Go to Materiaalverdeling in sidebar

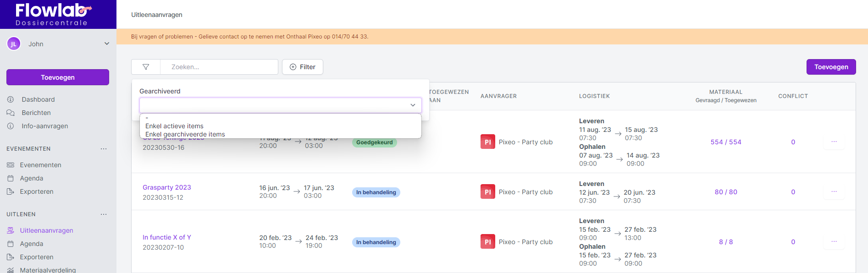point(48,270)
